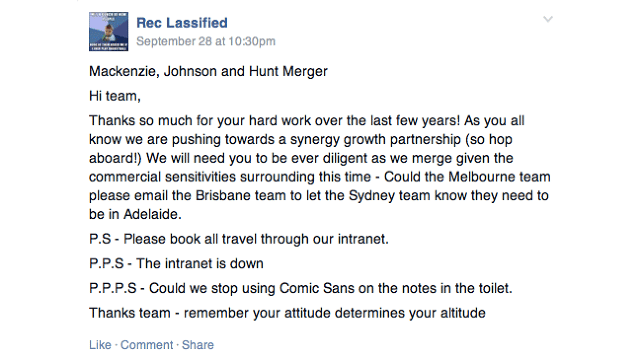This screenshot has width=640, height=361.
Task: Click the 'Hi team,' greeting line
Action: 115,96
